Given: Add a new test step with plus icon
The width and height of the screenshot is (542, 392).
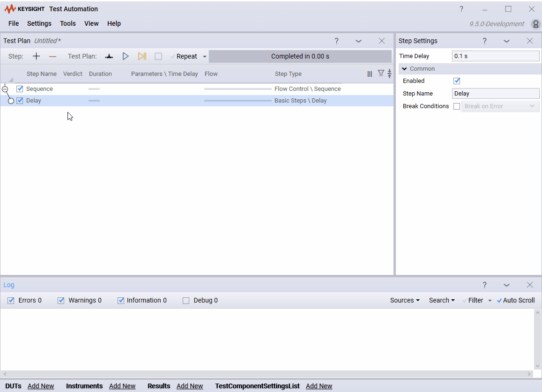Looking at the screenshot, I should (36, 56).
